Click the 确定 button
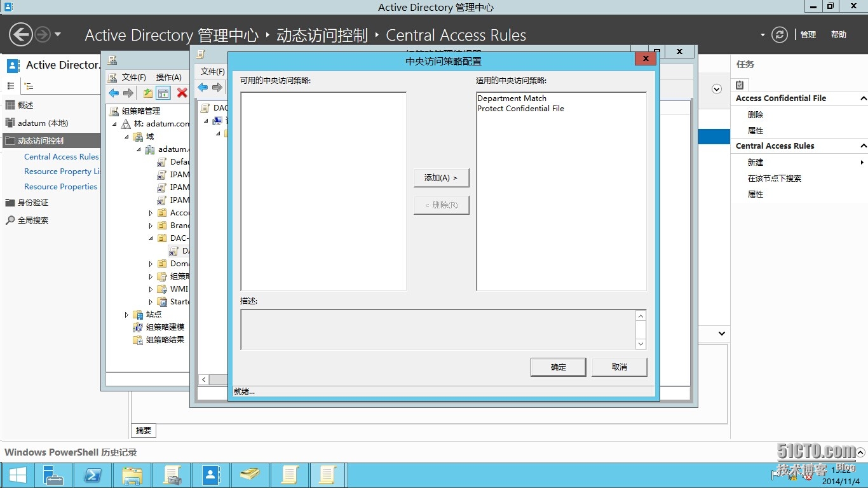 point(558,367)
